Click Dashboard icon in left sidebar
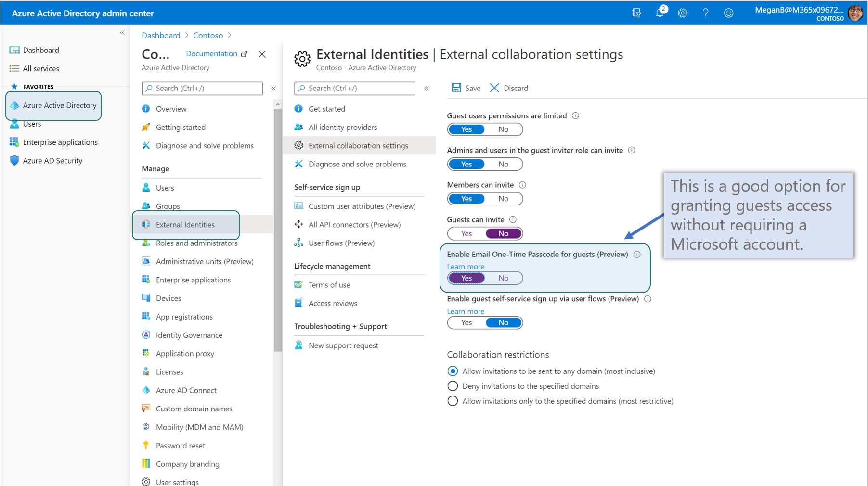 click(x=14, y=50)
